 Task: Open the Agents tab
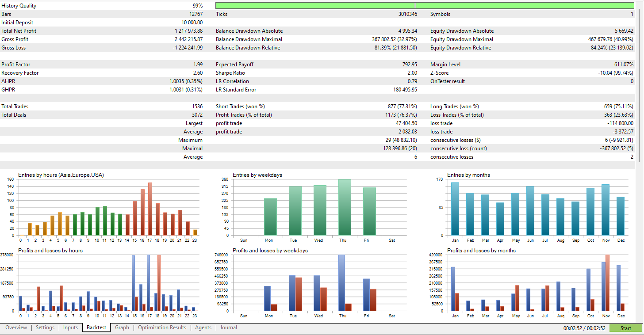pyautogui.click(x=203, y=327)
